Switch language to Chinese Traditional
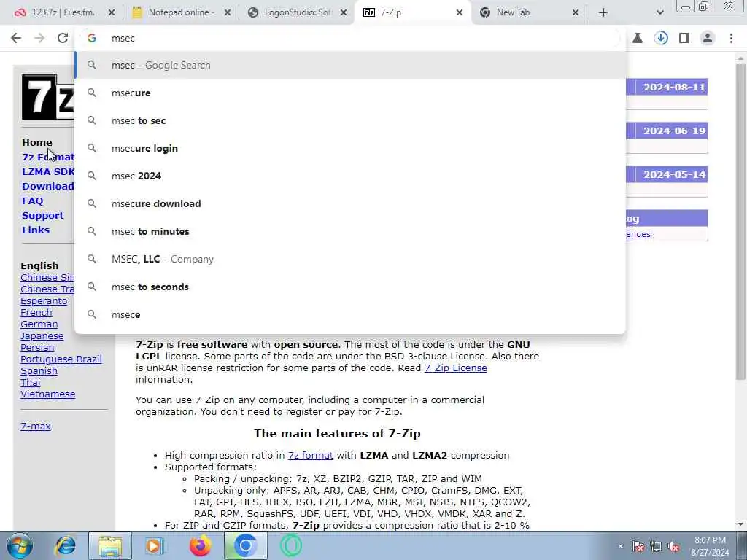747x560 pixels. pos(47,289)
